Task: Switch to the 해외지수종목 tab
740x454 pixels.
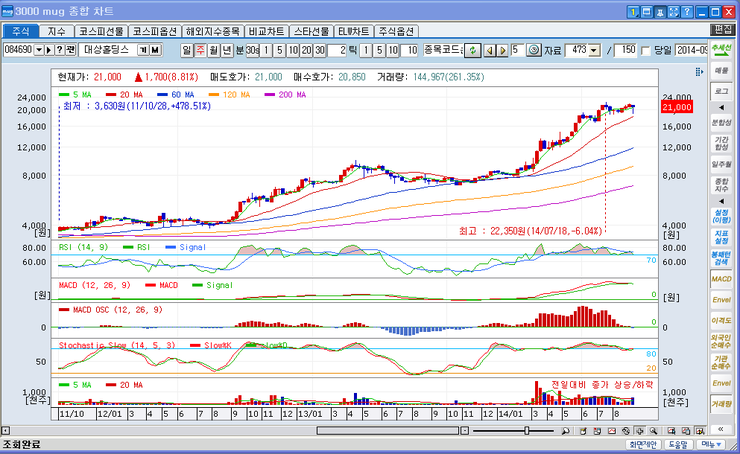Action: [x=212, y=31]
